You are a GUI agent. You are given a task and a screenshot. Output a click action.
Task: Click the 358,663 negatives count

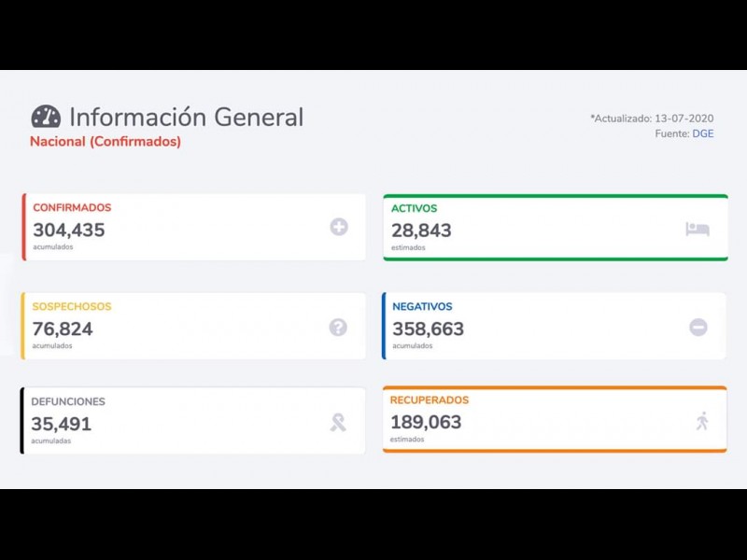pos(428,329)
